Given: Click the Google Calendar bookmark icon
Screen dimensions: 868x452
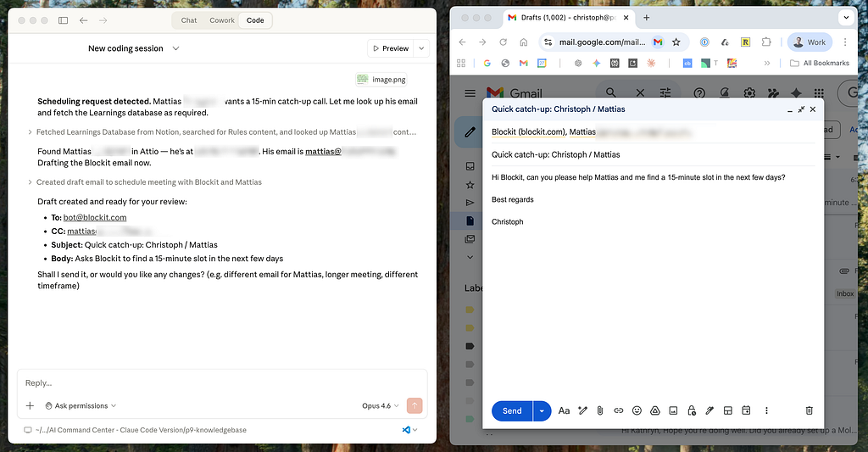Looking at the screenshot, I should [542, 63].
